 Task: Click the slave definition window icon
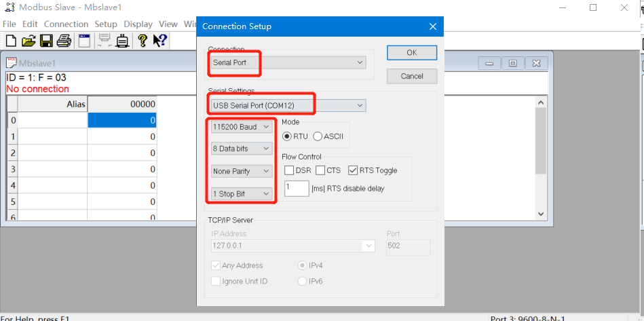(84, 41)
